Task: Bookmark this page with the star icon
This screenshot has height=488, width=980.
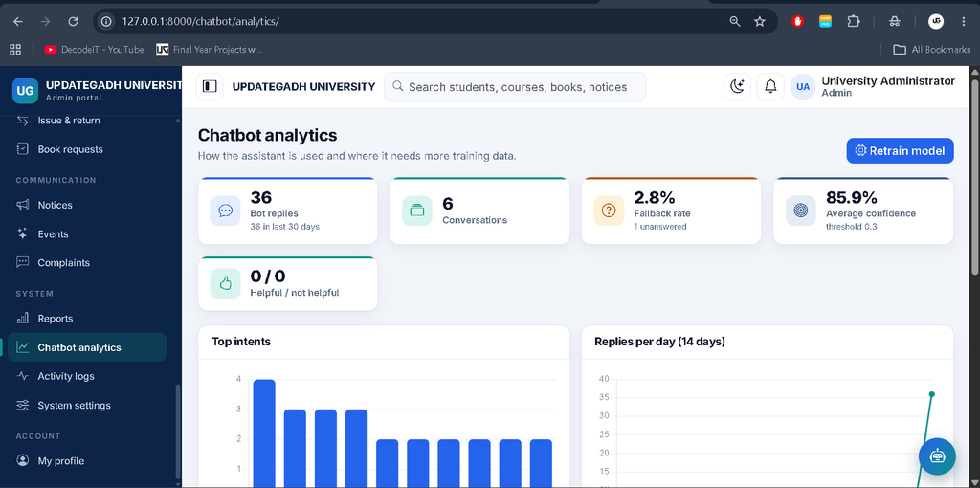Action: 760,21
